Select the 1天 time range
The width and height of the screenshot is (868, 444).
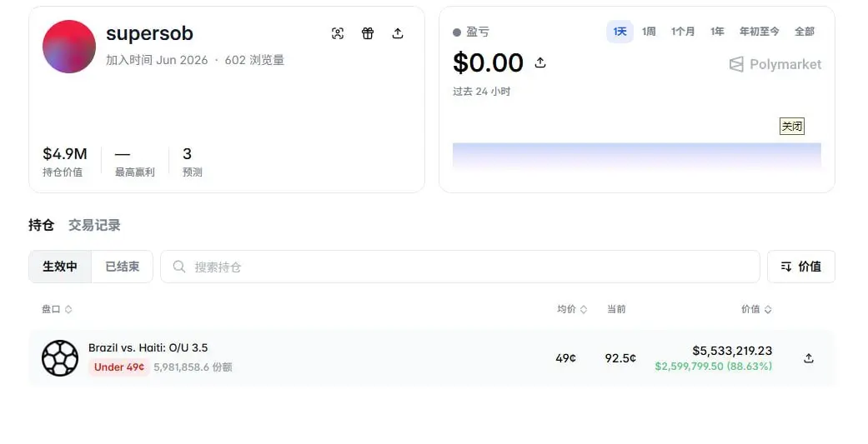(620, 32)
